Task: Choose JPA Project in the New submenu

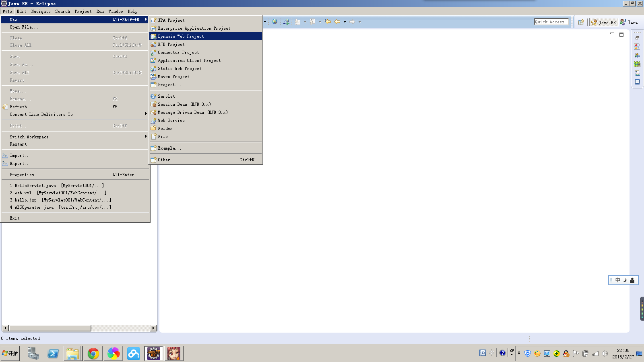Action: click(x=206, y=20)
